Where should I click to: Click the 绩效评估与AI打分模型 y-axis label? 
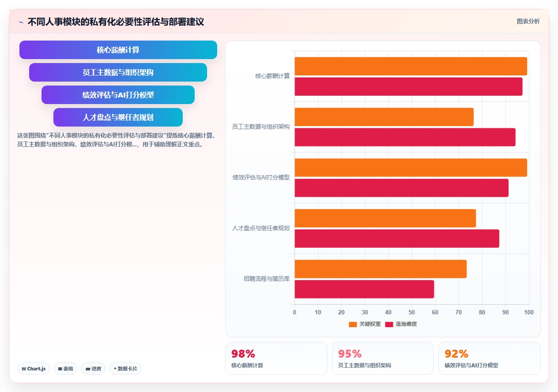261,177
